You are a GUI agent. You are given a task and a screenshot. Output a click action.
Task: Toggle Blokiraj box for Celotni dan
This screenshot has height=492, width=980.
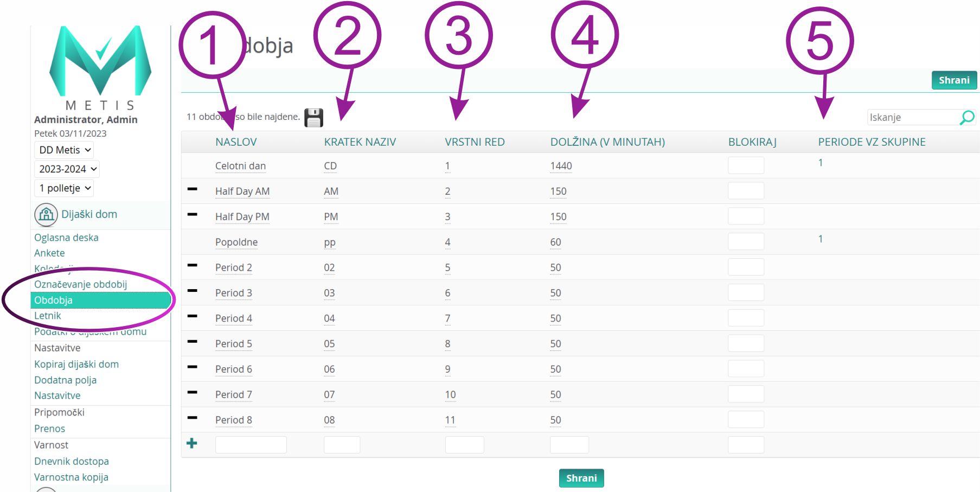[746, 165]
